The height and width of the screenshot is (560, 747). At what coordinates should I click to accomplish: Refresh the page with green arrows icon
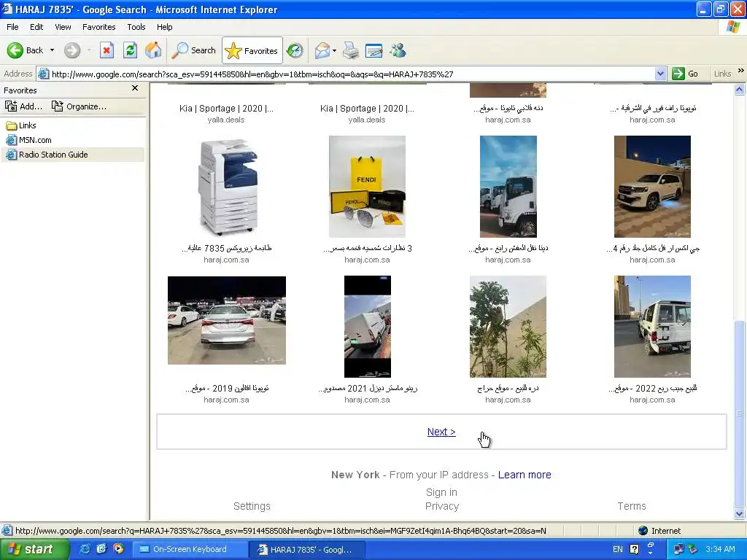click(130, 50)
